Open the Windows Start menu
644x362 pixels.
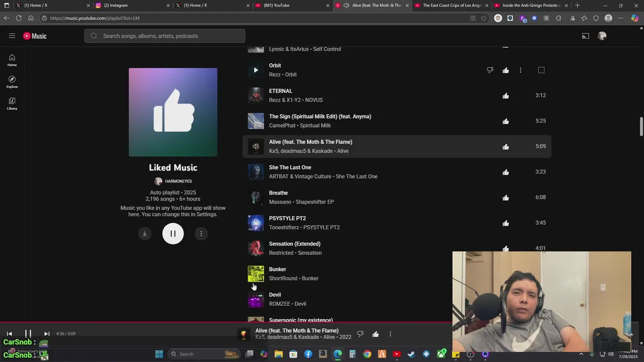tap(159, 354)
